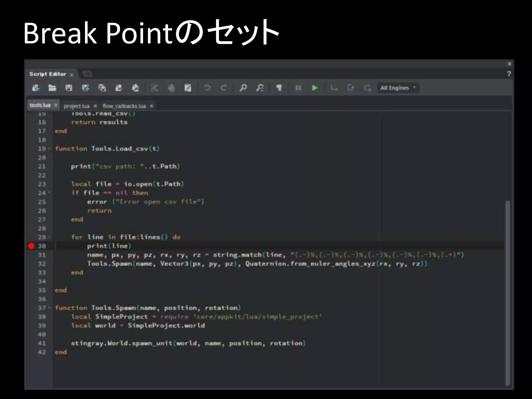Viewport: 532px width, 399px height.
Task: Switch to the project.lua tab
Action: [77, 106]
